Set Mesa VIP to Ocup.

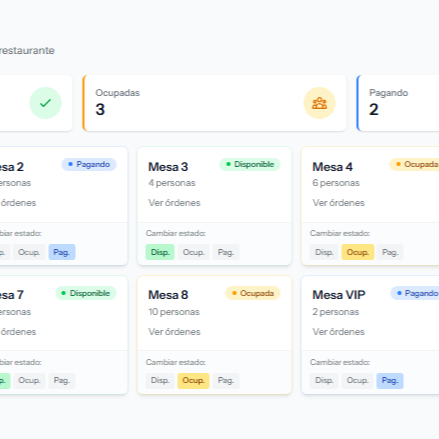(358, 381)
